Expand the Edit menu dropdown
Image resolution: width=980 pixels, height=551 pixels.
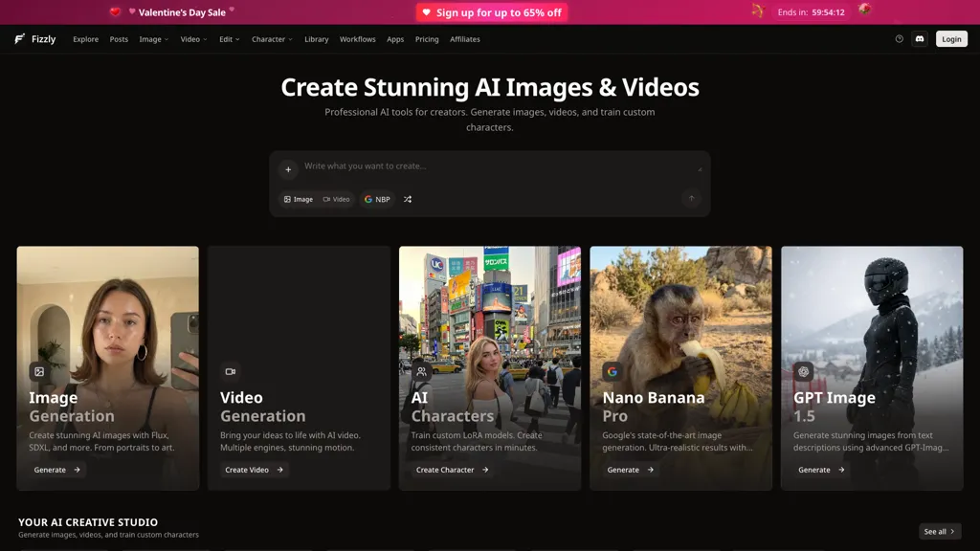(230, 39)
